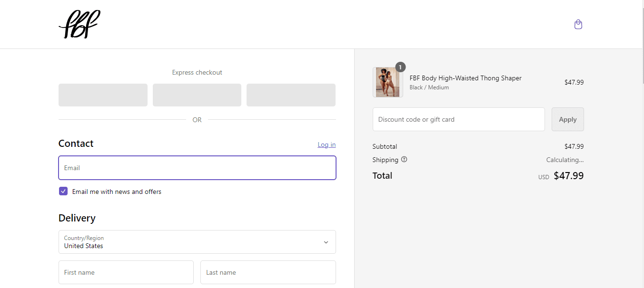Viewport: 644px width, 288px height.
Task: Open the thong shaper product thumbnail
Action: click(387, 82)
